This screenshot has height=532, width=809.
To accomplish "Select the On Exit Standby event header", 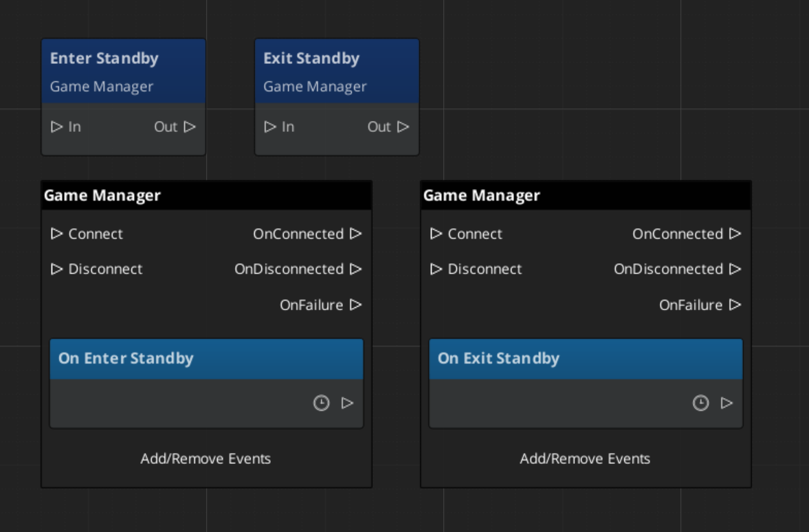I will point(586,358).
